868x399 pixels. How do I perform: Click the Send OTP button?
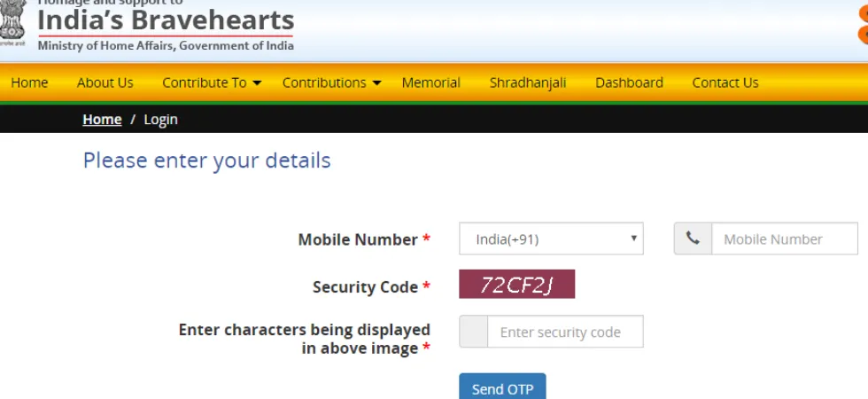click(502, 387)
